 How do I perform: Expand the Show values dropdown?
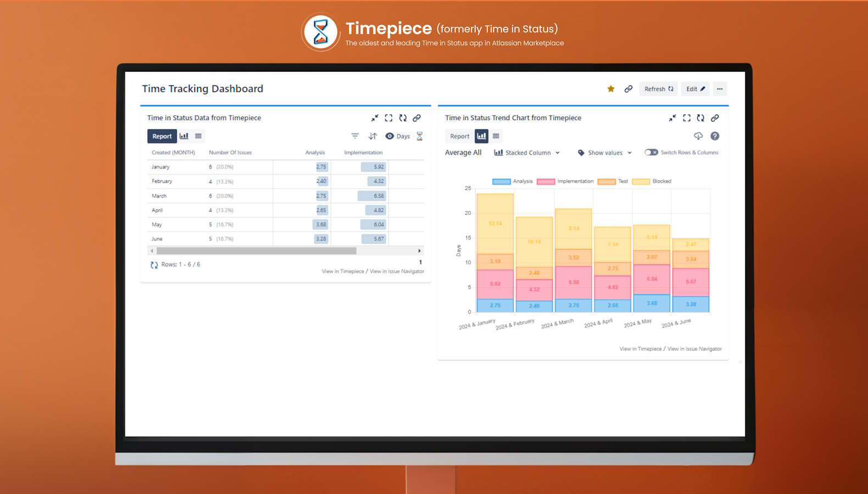pos(604,153)
